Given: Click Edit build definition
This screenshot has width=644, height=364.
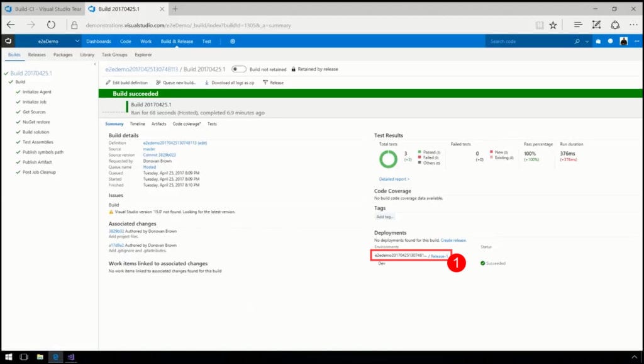Looking at the screenshot, I should [x=126, y=82].
